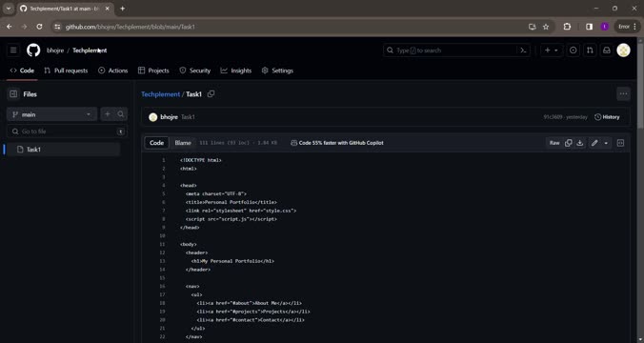Open the Code repository tab

point(22,71)
